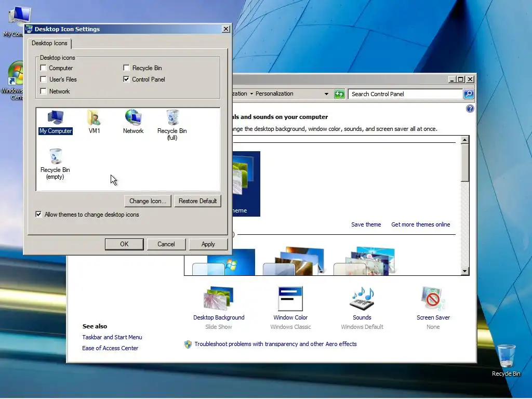Click the My Computer desktop icon
The image size is (532, 399).
click(x=15, y=21)
